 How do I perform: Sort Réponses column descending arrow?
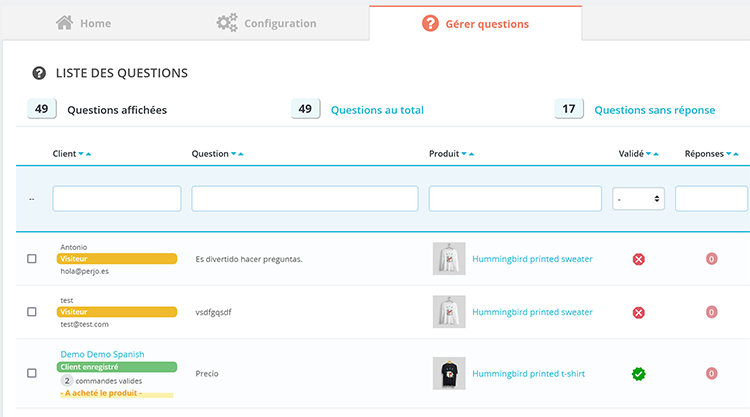tap(729, 154)
